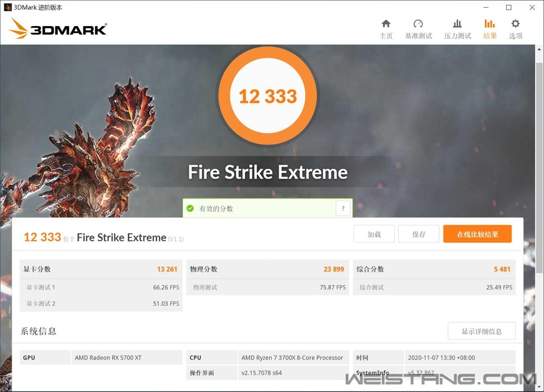The height and width of the screenshot is (392, 544).
Task: Click the 显卡分数 graphics score header
Action: pyautogui.click(x=37, y=269)
